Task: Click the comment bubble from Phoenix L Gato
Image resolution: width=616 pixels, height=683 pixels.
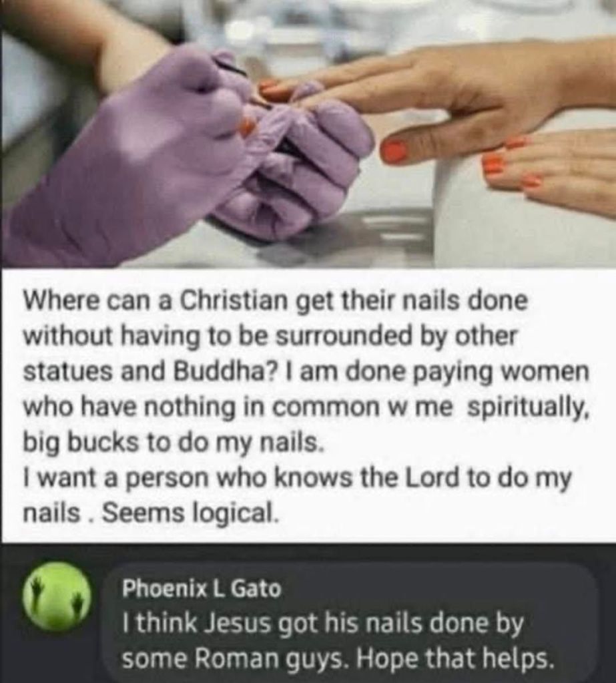Action: 352,624
